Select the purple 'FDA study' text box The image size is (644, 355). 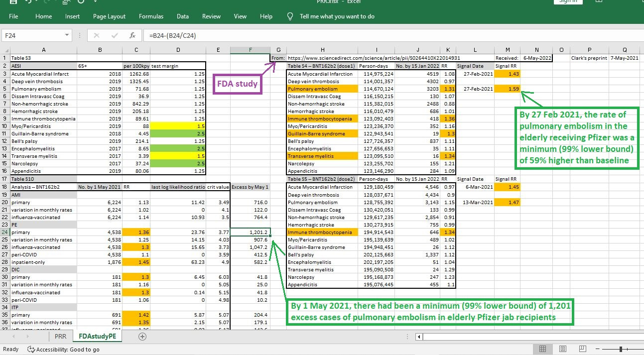point(239,83)
